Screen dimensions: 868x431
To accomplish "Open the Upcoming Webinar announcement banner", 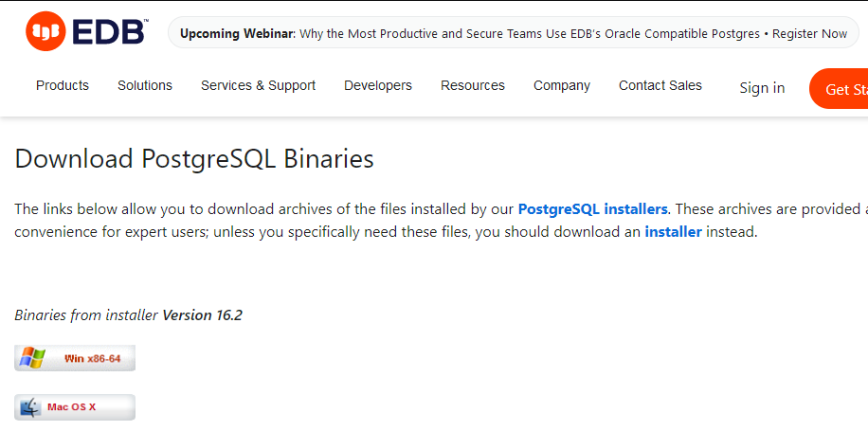I will (514, 34).
